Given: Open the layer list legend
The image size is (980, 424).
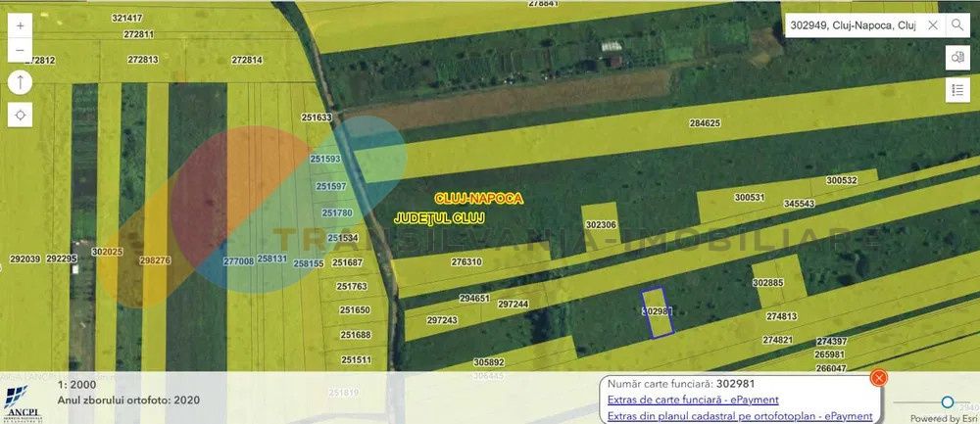Looking at the screenshot, I should pos(957,90).
